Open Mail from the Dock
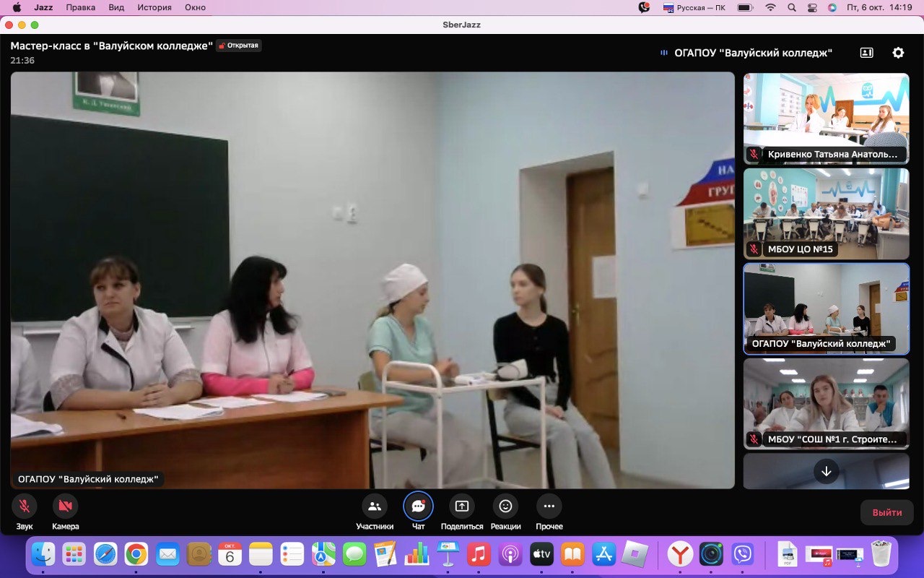Screen dimensions: 924x578 tap(167, 554)
